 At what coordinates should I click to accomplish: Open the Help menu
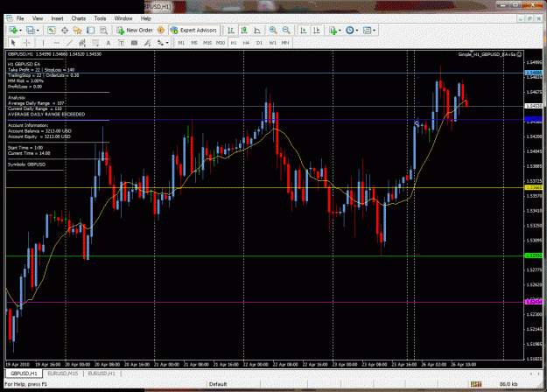click(x=146, y=18)
